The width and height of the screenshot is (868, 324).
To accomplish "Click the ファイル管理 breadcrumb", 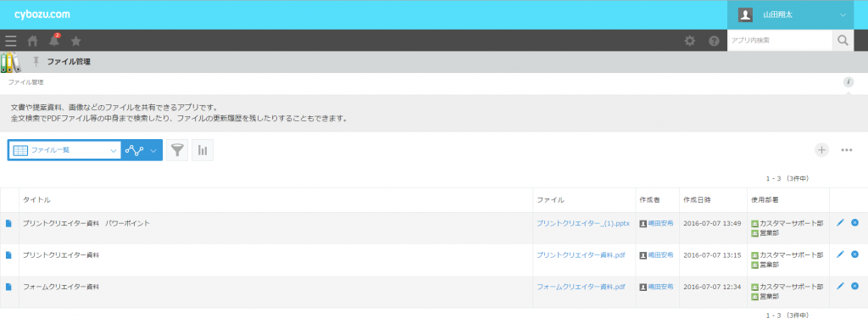I will click(25, 82).
